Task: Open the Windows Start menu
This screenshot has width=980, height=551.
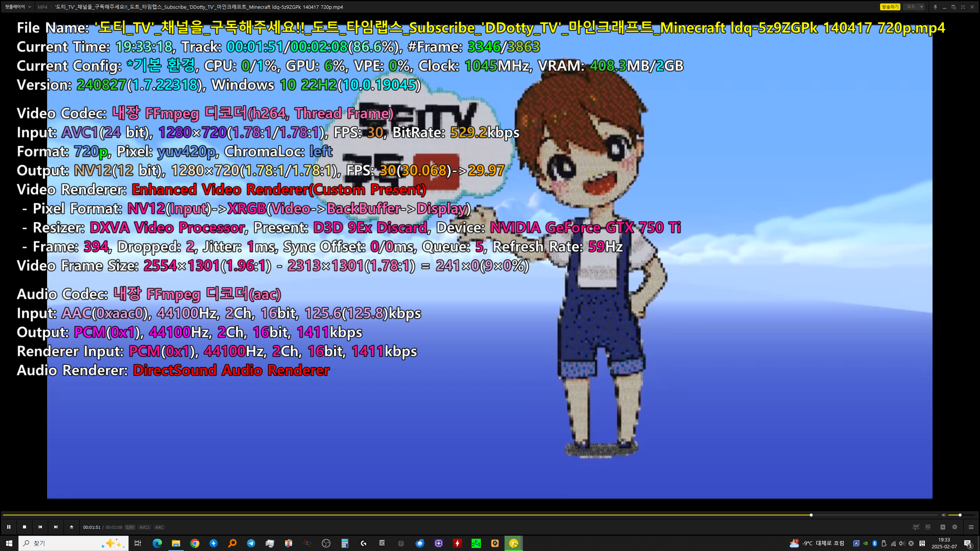Action: tap(9, 543)
